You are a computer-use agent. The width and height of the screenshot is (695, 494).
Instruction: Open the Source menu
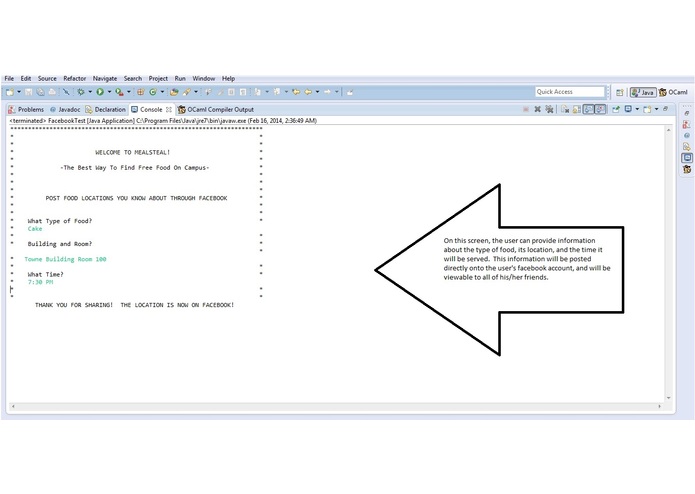point(47,78)
